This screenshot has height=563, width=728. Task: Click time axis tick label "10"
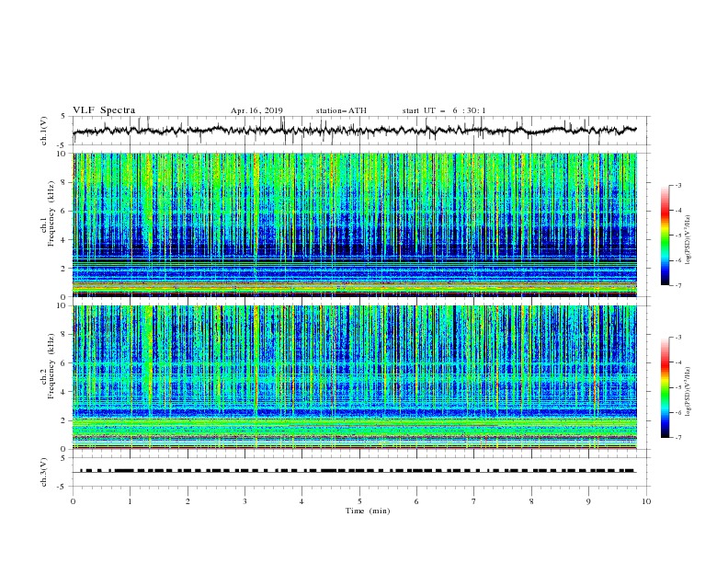(x=646, y=501)
